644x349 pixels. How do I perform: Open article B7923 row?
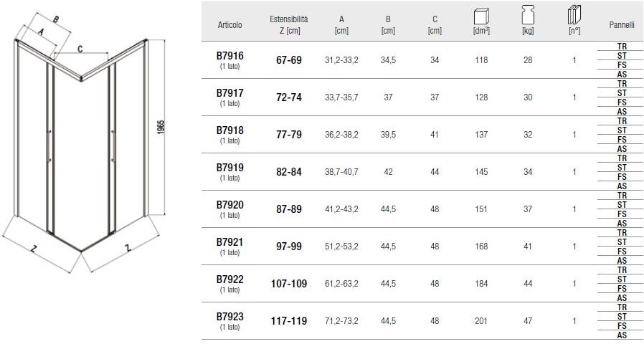coord(230,316)
